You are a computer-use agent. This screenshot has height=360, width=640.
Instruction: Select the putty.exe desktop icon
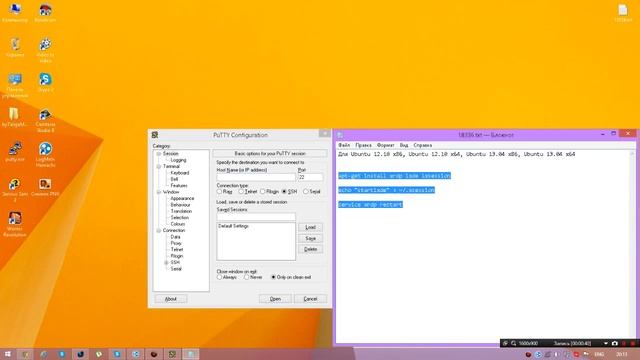pyautogui.click(x=15, y=151)
